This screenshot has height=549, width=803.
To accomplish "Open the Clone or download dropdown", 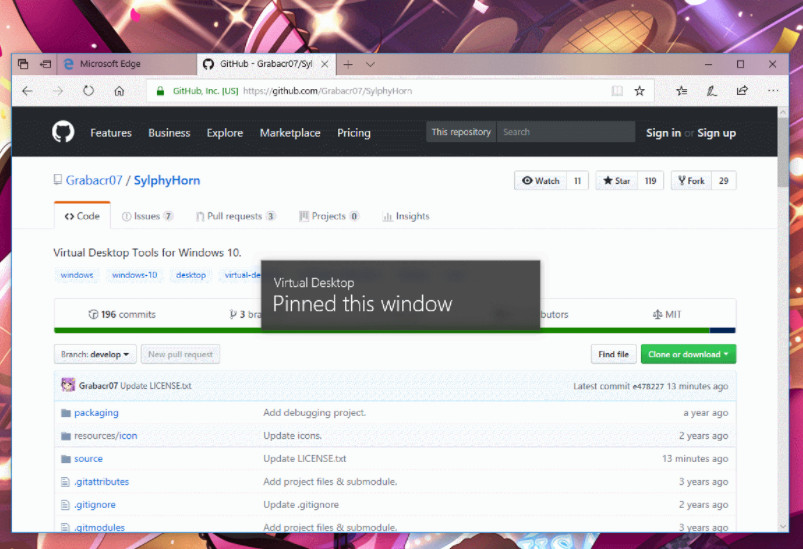I will coord(688,354).
